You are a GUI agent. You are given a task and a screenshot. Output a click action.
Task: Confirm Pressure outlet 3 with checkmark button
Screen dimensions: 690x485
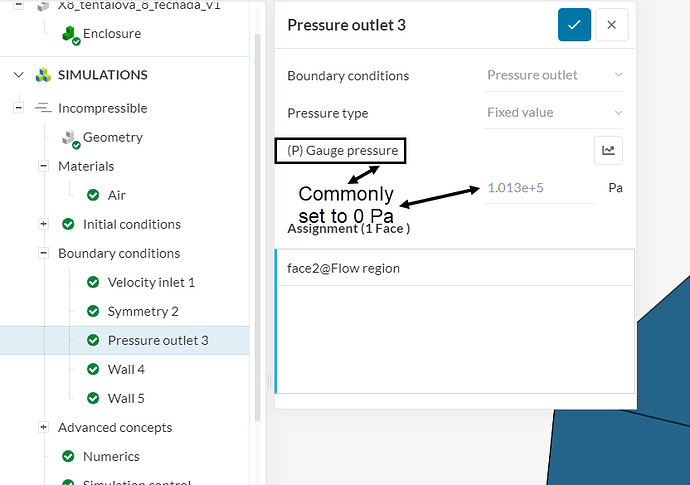pyautogui.click(x=574, y=25)
